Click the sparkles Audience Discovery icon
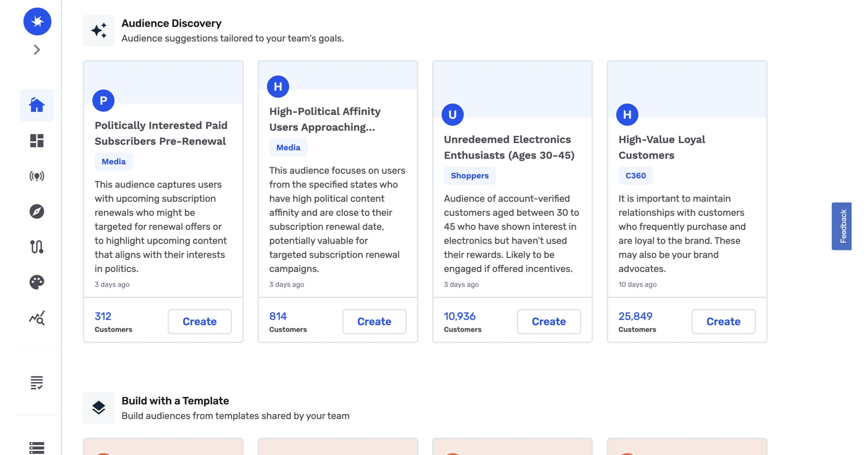 click(99, 30)
